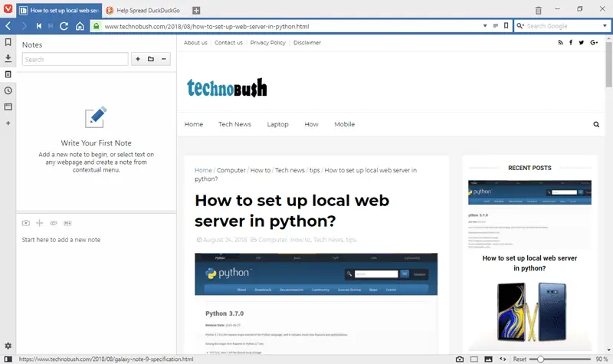Expand address bar typed history dropdown
This screenshot has width=613, height=364.
coord(485,26)
